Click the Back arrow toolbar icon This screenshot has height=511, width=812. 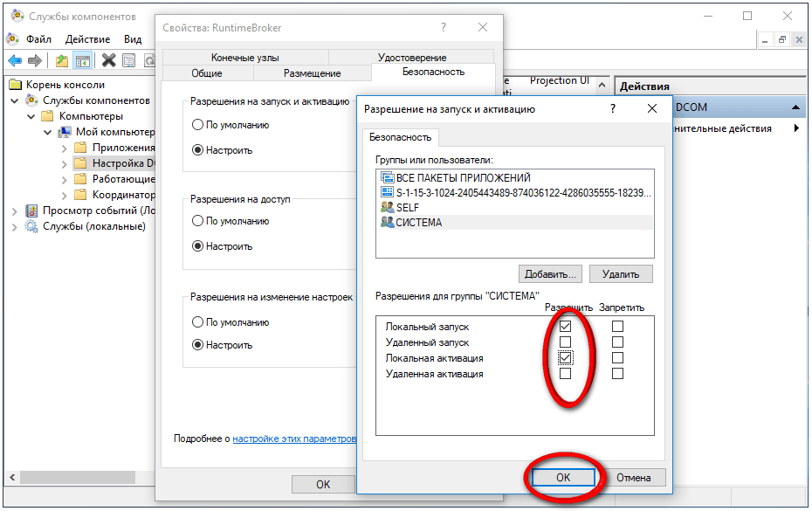(x=15, y=60)
